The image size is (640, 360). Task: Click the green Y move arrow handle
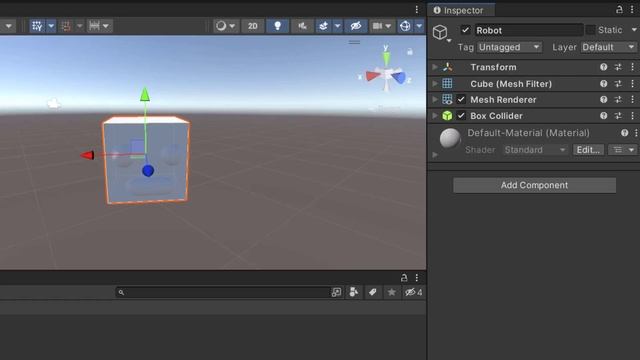click(145, 95)
